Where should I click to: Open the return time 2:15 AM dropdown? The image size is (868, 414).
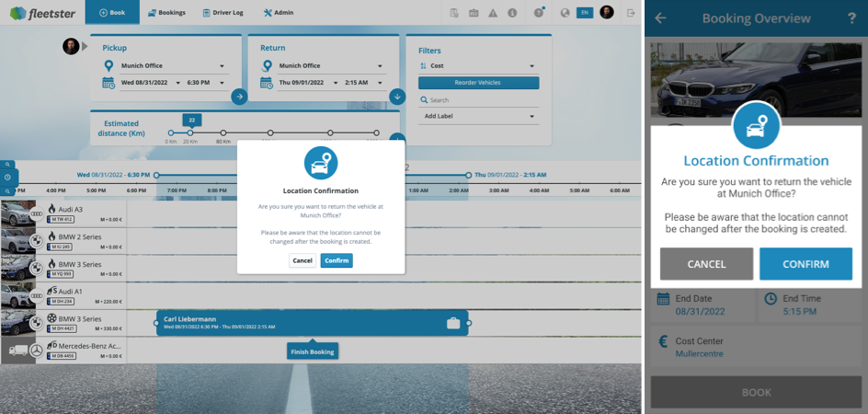click(363, 83)
